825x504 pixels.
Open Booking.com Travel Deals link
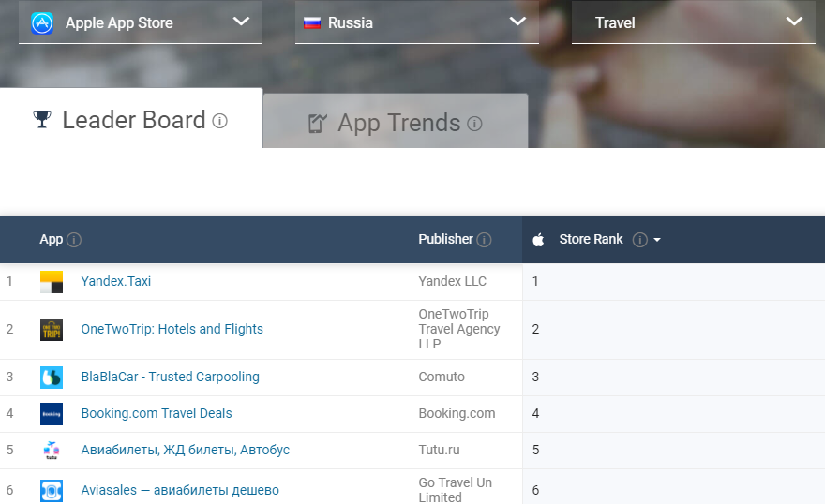click(157, 414)
